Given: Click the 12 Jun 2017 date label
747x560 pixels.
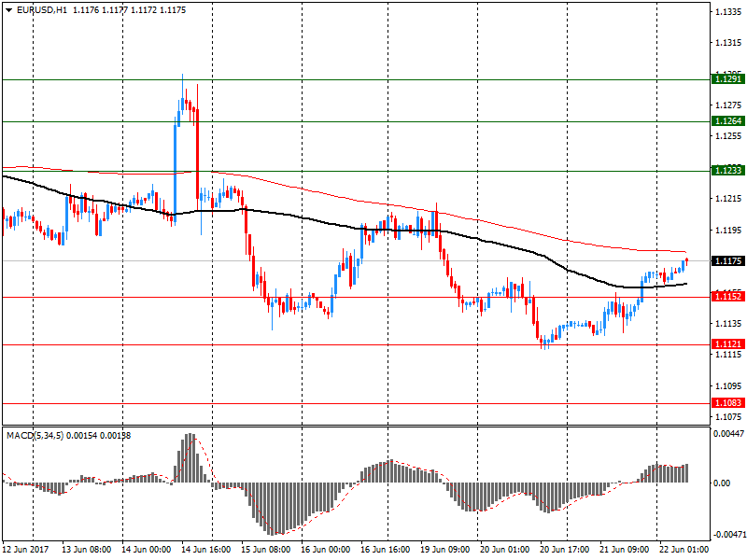Looking at the screenshot, I should [26, 549].
